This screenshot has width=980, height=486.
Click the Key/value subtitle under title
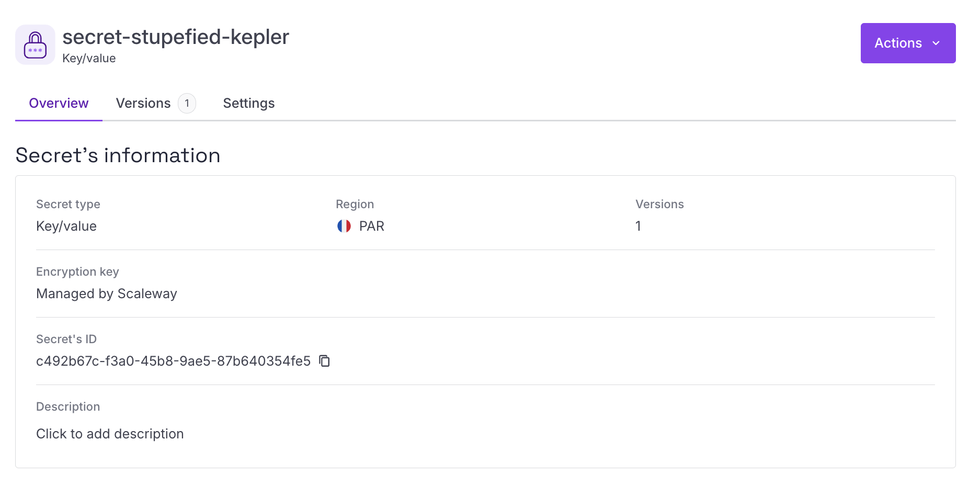pos(89,58)
